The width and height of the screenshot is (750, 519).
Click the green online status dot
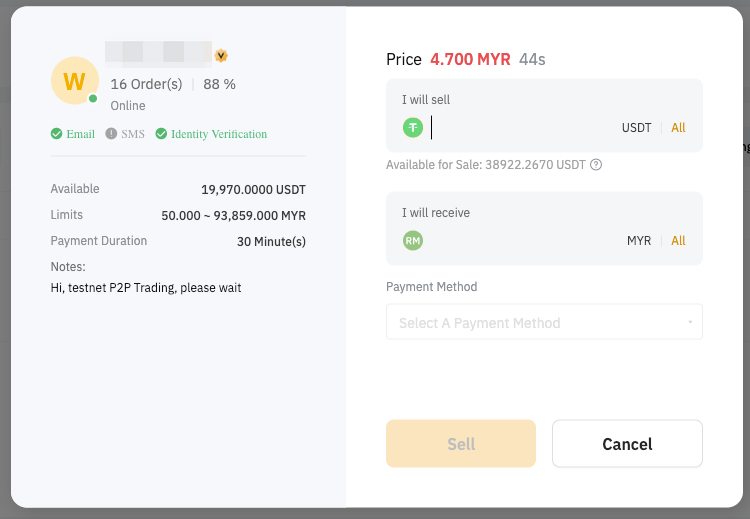tap(93, 99)
